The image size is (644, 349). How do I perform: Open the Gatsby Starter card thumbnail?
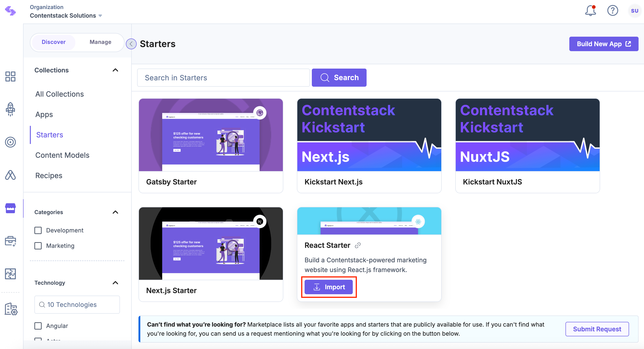tap(211, 135)
